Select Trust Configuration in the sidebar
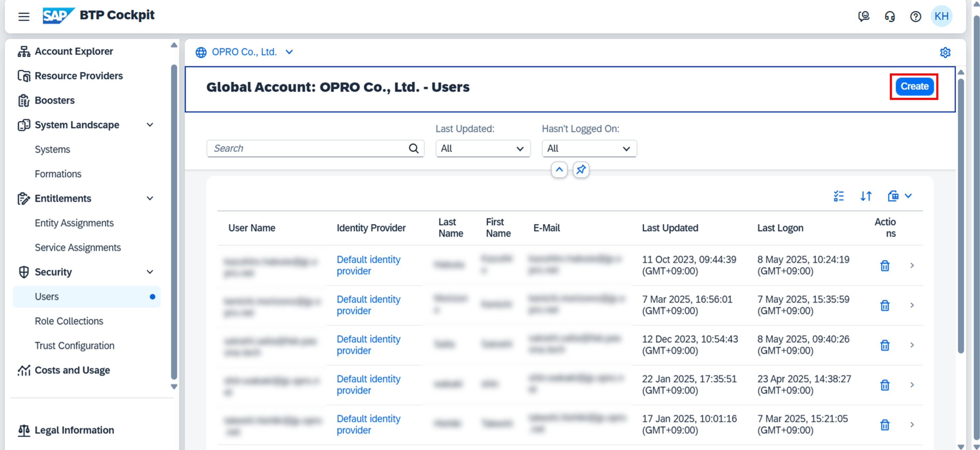The height and width of the screenshot is (450, 980). [x=75, y=346]
